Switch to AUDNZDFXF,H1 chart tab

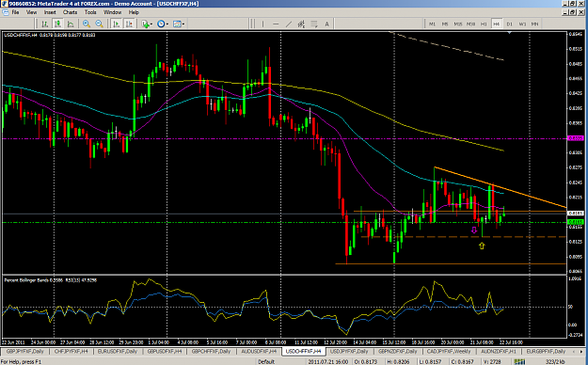pos(499,352)
